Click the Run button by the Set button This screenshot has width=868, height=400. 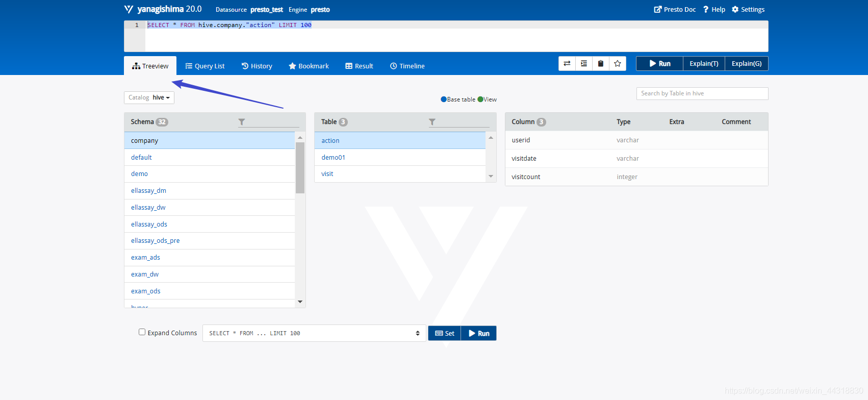pyautogui.click(x=478, y=333)
